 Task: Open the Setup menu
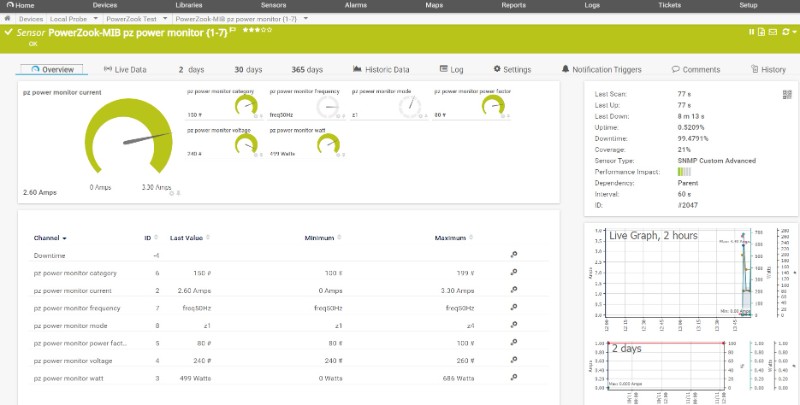tap(748, 5)
